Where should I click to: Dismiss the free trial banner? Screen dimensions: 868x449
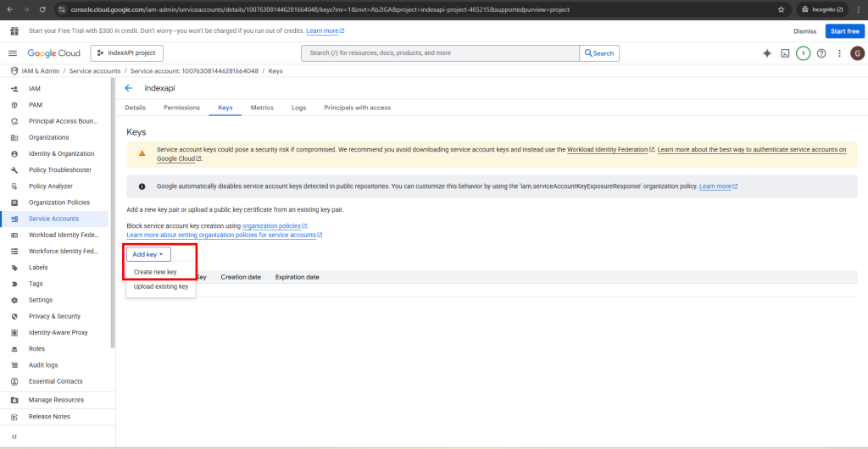[804, 31]
